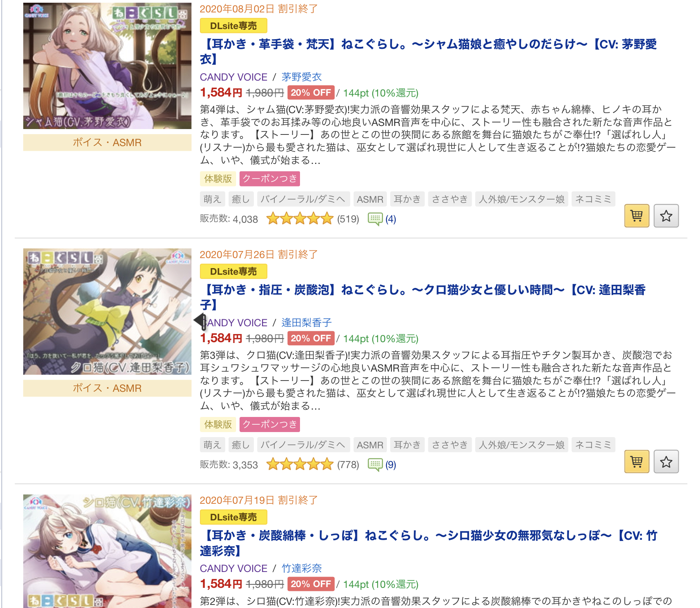Add the シャム猫娘 product to cart
The width and height of the screenshot is (700, 608).
coord(636,215)
